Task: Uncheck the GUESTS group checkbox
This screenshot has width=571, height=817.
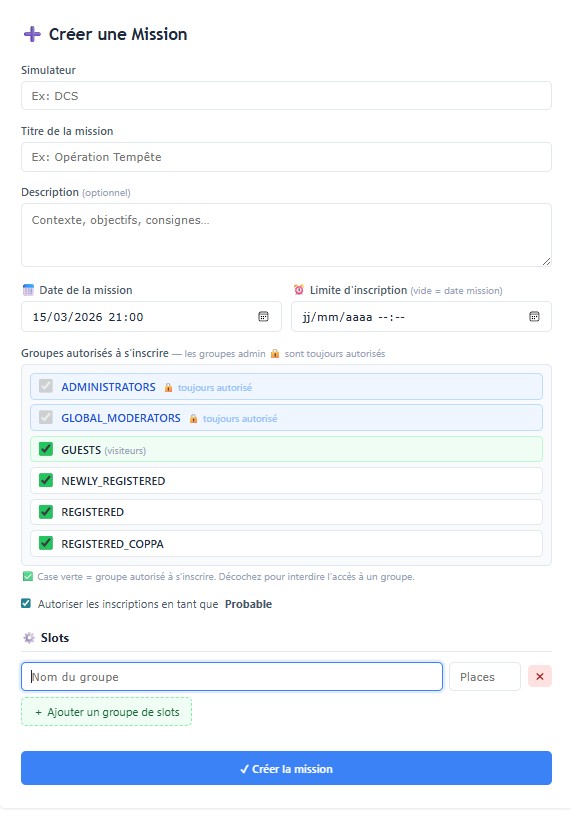Action: coord(46,449)
